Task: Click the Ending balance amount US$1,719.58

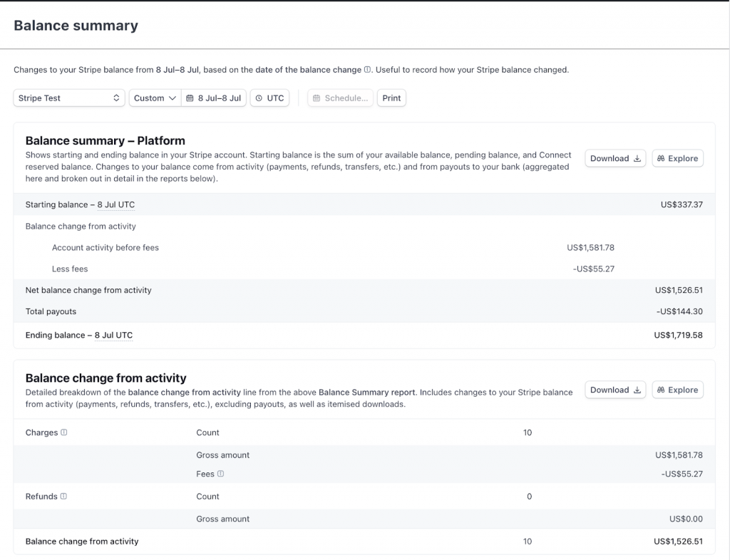Action: [678, 335]
